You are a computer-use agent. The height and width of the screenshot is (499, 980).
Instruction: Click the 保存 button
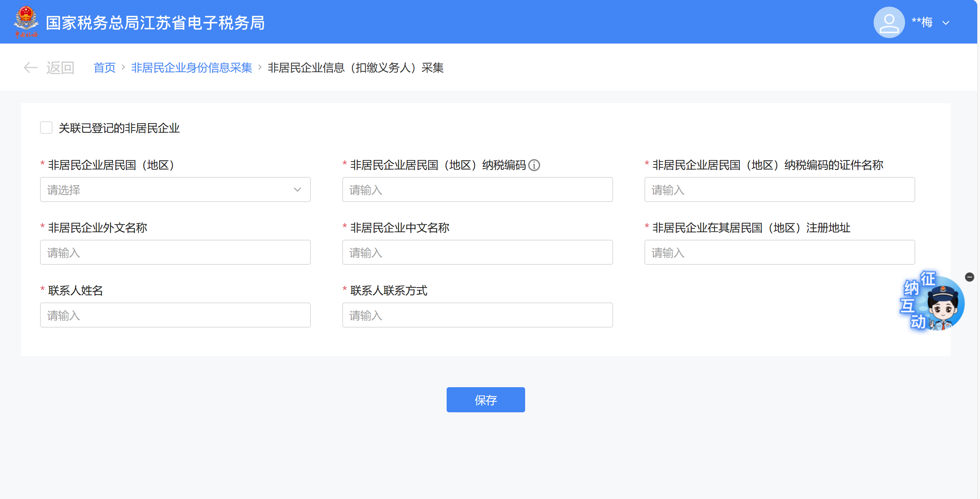[485, 400]
